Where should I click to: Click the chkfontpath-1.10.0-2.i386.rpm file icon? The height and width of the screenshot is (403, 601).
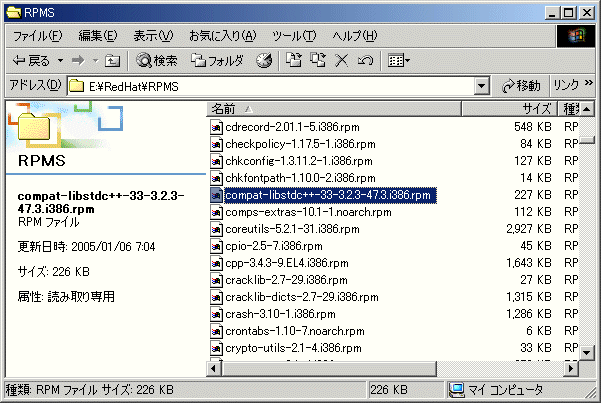[216, 178]
